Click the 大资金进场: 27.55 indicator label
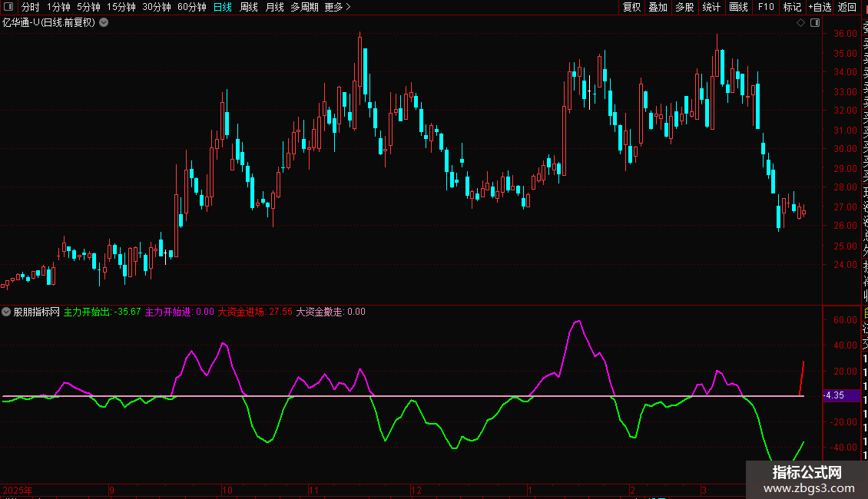 [255, 312]
